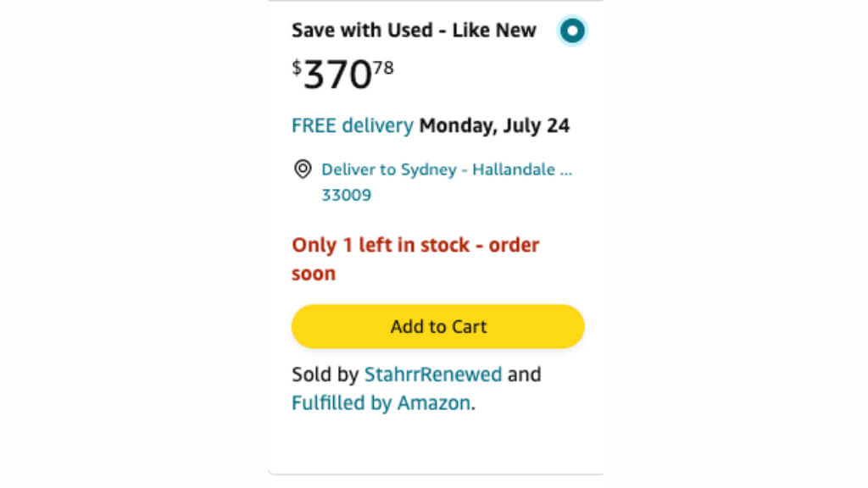This screenshot has width=868, height=488.
Task: Follow the Fulfilled by Amazon link
Action: click(381, 402)
